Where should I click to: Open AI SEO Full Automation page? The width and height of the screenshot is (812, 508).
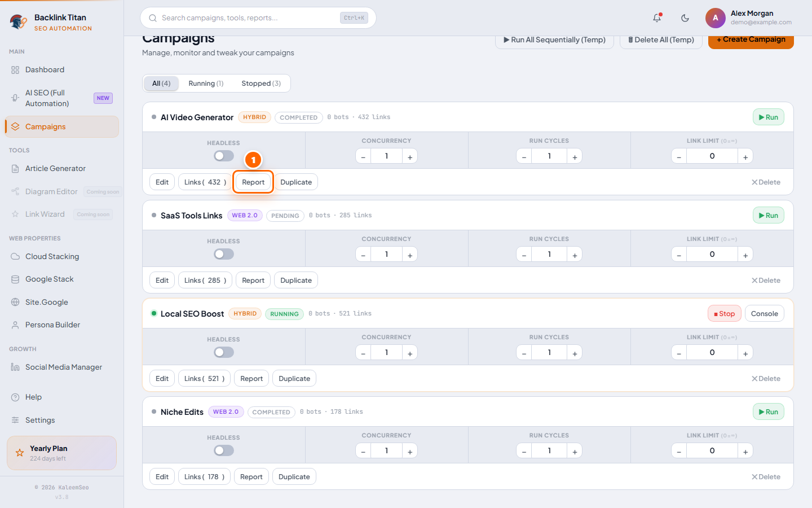(x=62, y=98)
